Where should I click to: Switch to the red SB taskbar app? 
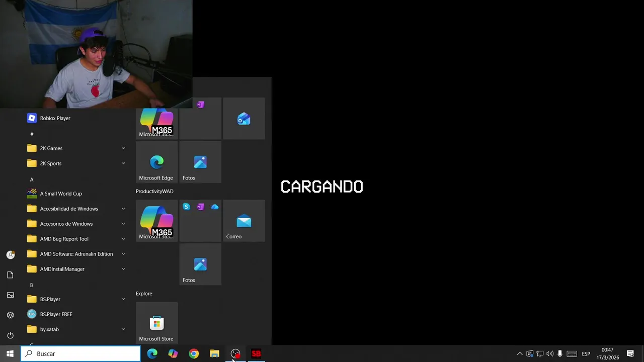pos(256,354)
